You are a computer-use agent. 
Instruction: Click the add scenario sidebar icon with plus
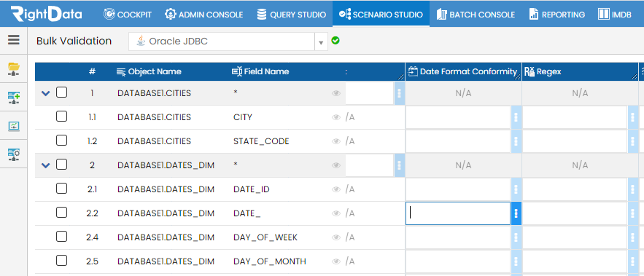coord(14,98)
